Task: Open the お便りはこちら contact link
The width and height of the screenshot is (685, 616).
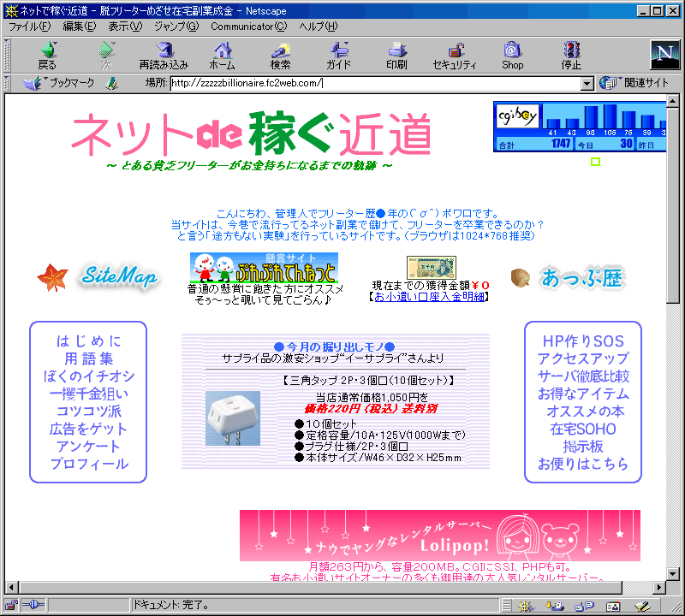Action: (583, 463)
